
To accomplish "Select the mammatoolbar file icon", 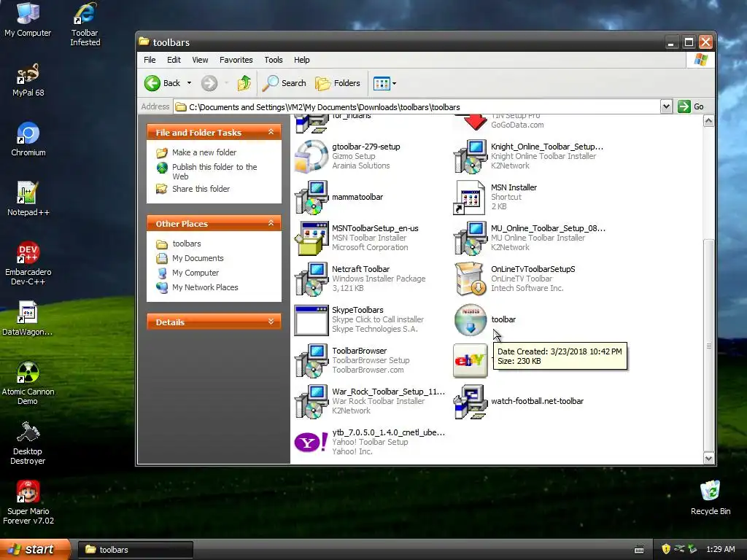I will [311, 197].
